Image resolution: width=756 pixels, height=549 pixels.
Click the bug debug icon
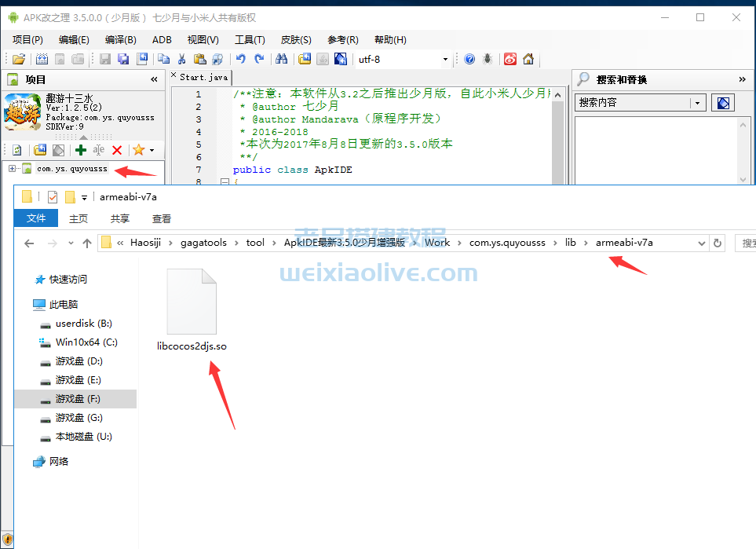pyautogui.click(x=488, y=59)
